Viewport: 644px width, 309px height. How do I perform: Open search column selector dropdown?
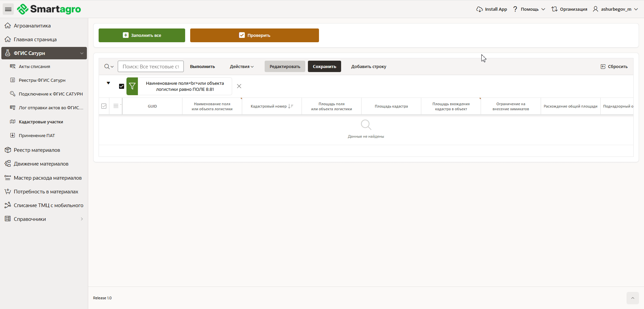pyautogui.click(x=109, y=67)
